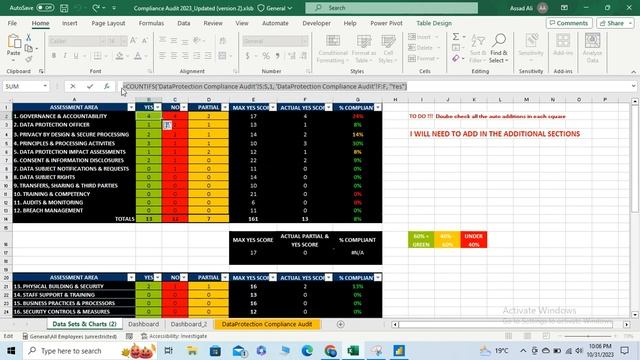Click the Format Painter brush icon
This screenshot has width=640, height=360.
(x=29, y=59)
